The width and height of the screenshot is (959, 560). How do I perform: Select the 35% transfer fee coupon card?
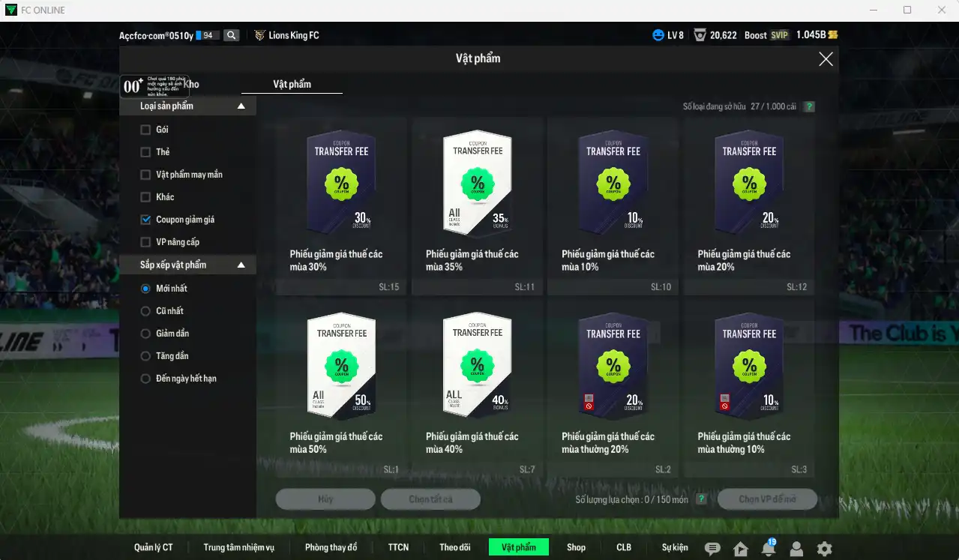click(477, 205)
